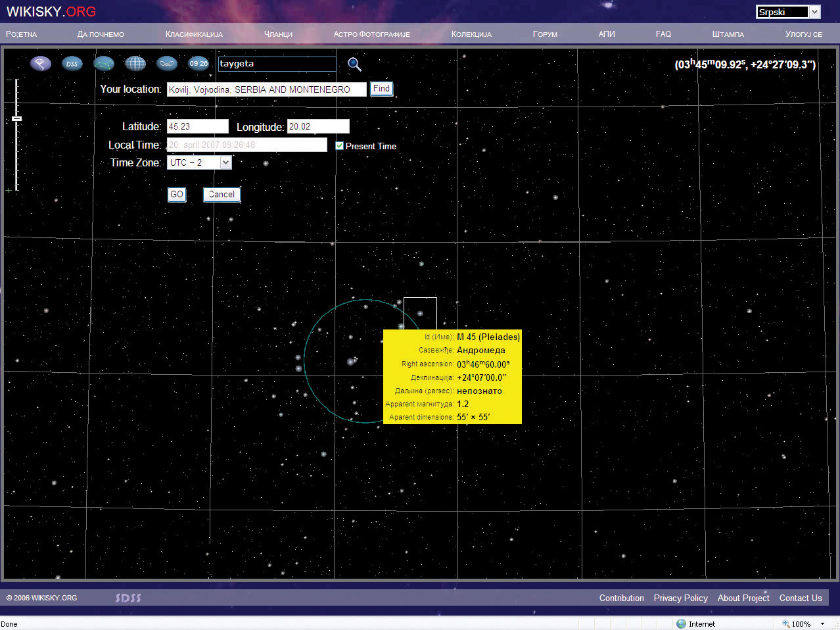Open the FAQ menu item

[663, 34]
